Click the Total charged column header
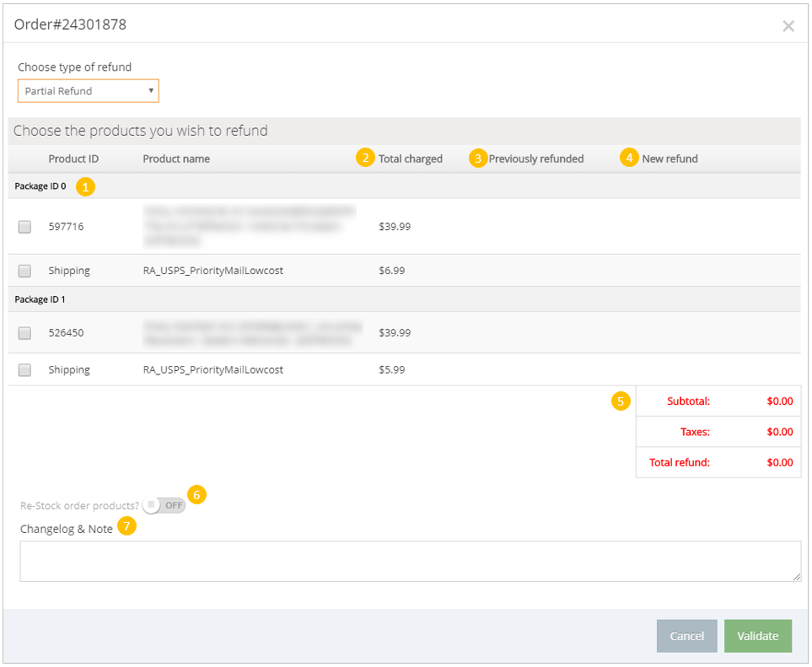Screen dimensions: 812x667 pos(410,159)
